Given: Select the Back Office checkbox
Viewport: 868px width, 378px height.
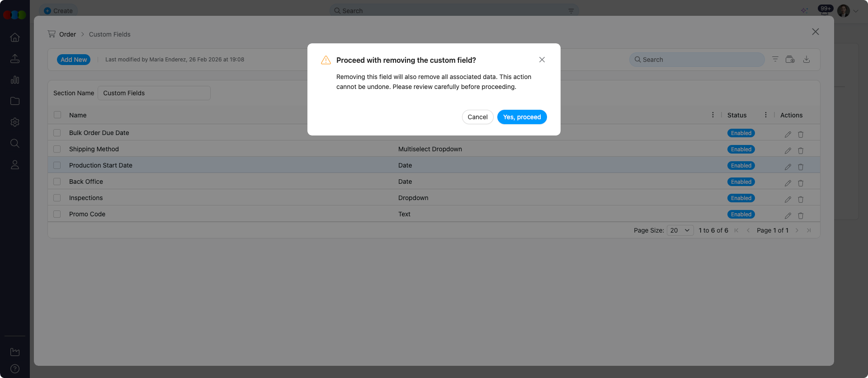Looking at the screenshot, I should (57, 182).
